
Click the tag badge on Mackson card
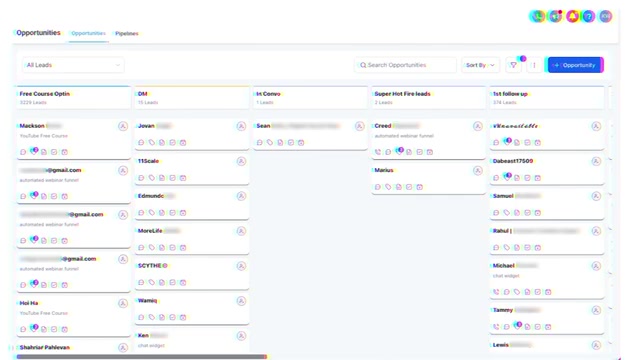pos(34,151)
